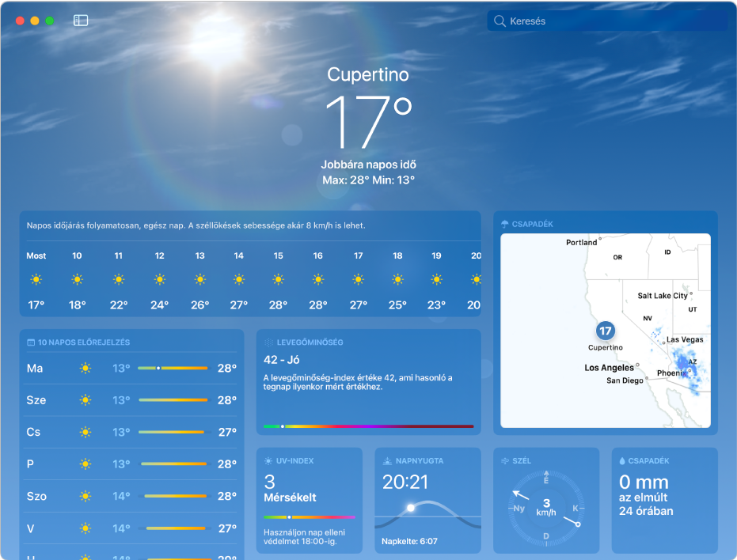The height and width of the screenshot is (560, 737).
Task: Click the 'Napkelte: 6:07' text
Action: [409, 541]
